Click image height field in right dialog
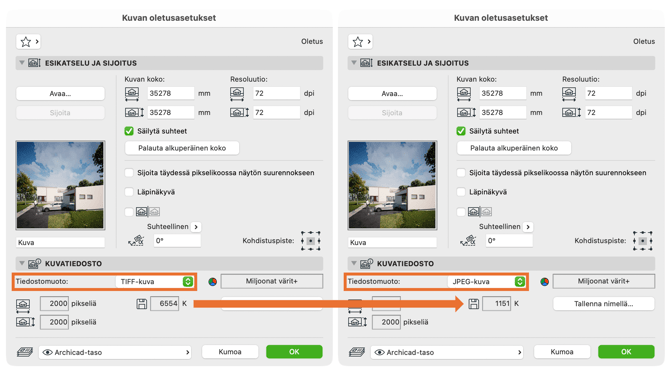The height and width of the screenshot is (371, 670). pos(502,112)
